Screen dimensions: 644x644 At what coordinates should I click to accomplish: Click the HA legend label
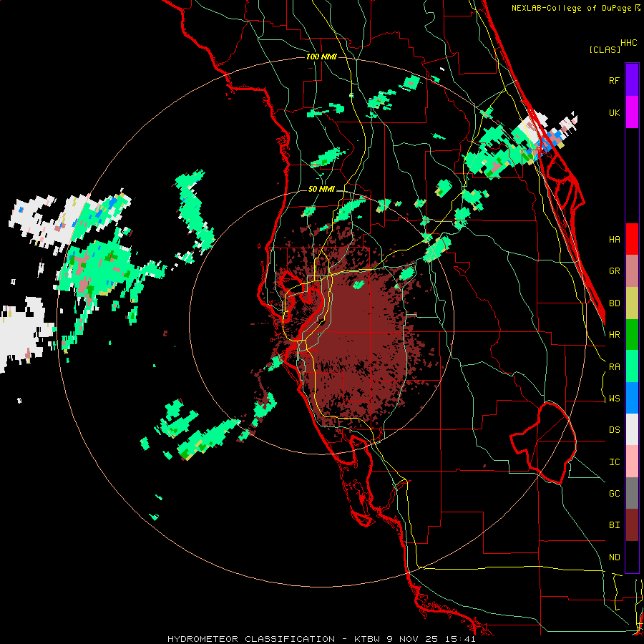[614, 240]
